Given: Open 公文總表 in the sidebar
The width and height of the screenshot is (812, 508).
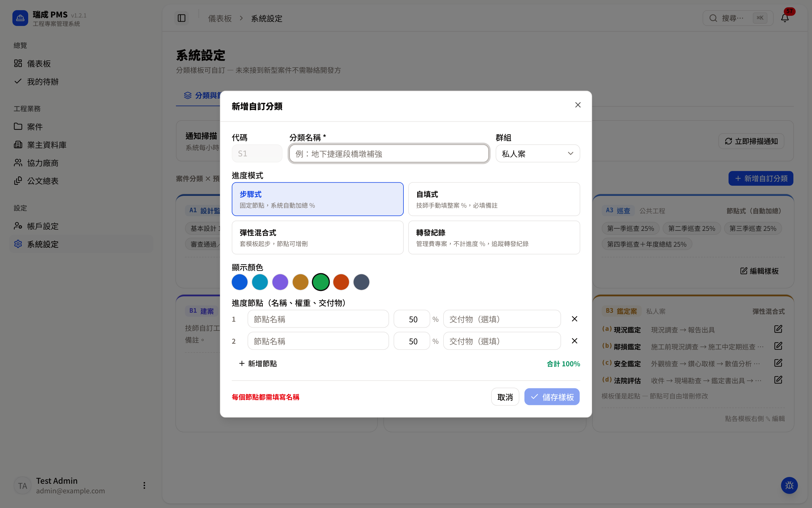Looking at the screenshot, I should click(x=81, y=181).
